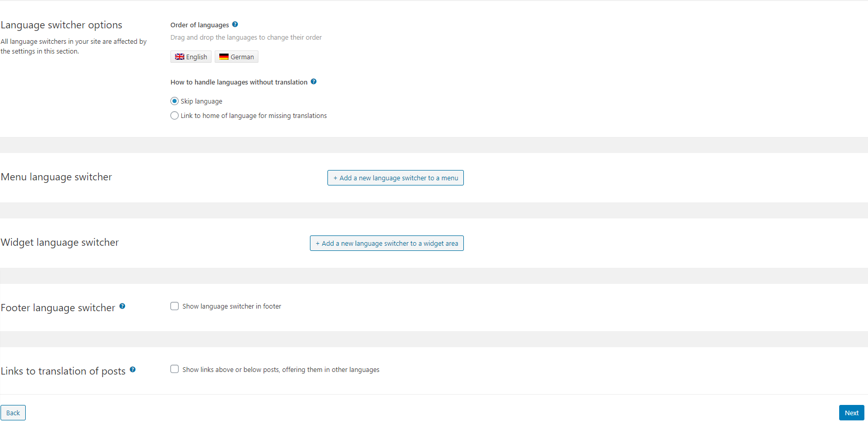
Task: Add a new language switcher to a widget area
Action: (x=387, y=243)
